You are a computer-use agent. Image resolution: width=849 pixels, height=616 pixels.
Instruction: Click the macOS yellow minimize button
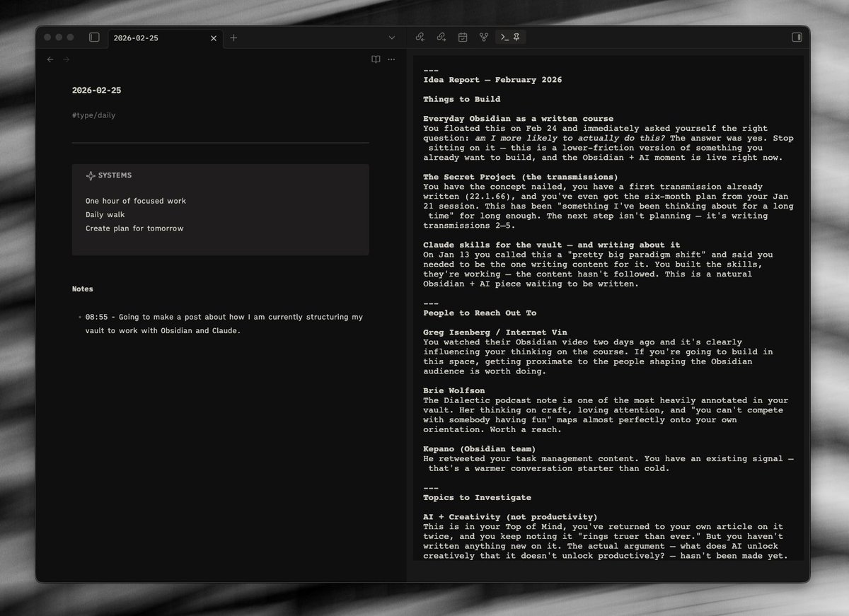59,37
